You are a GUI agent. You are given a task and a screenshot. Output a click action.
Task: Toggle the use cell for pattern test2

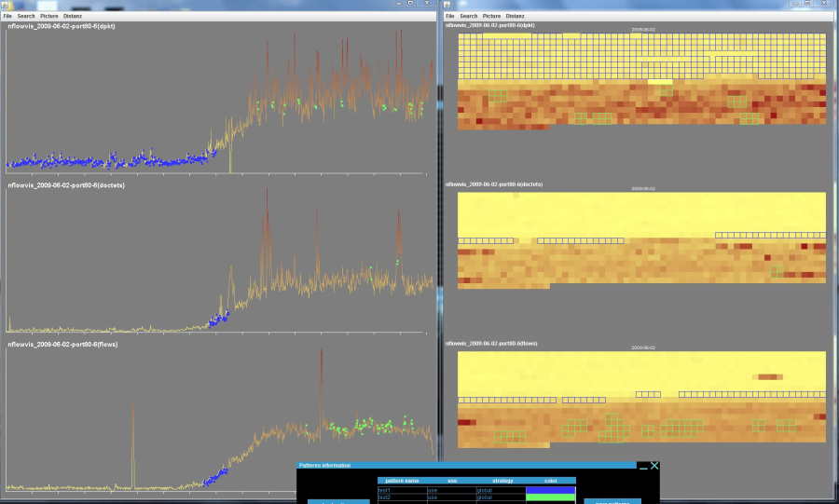(451, 497)
